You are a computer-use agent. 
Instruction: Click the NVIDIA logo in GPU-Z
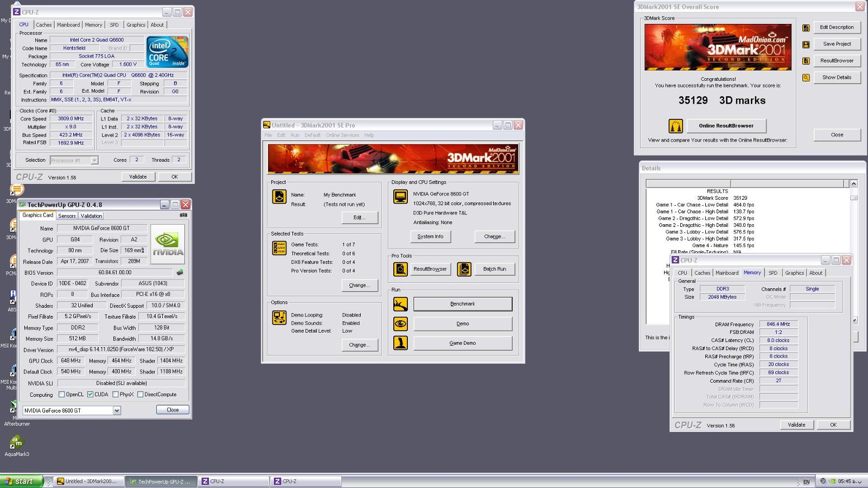point(168,244)
